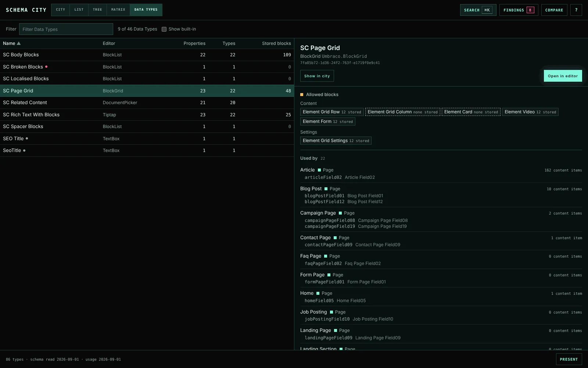Click the Show in city button
The height and width of the screenshot is (368, 588).
click(317, 76)
